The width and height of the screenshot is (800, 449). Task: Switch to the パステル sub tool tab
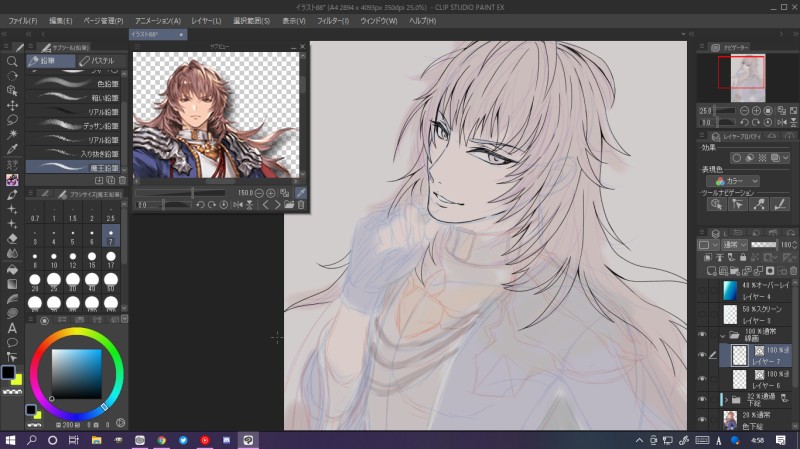[101, 61]
